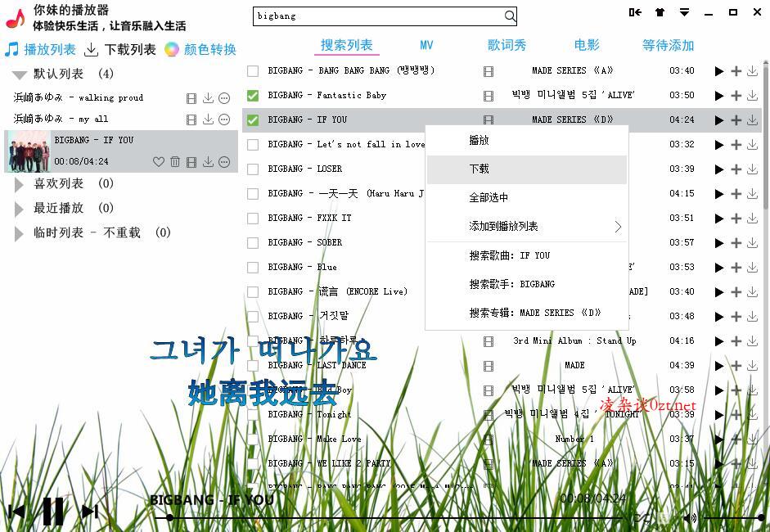Image resolution: width=770 pixels, height=532 pixels.
Task: Check the 谎言 ENCORE Live checkbox
Action: coord(253,292)
